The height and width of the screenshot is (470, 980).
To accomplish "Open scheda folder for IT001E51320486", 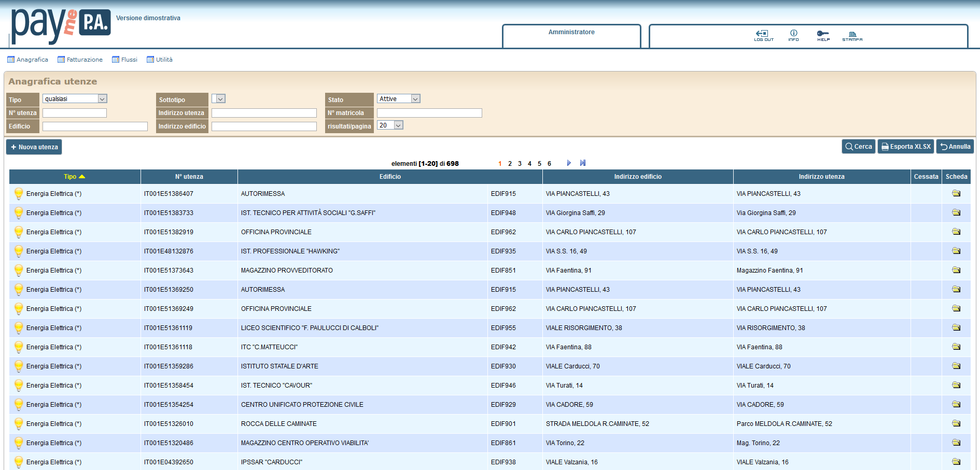I will pos(956,443).
